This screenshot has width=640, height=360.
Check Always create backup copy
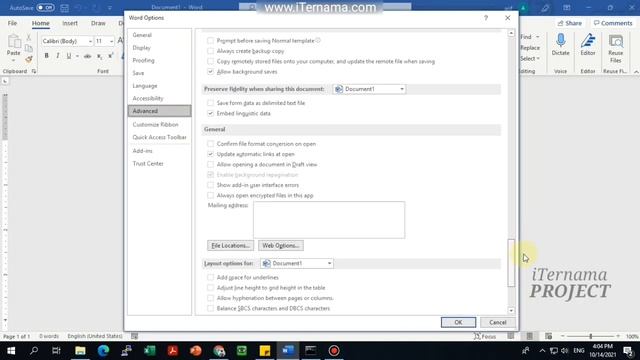[x=210, y=51]
